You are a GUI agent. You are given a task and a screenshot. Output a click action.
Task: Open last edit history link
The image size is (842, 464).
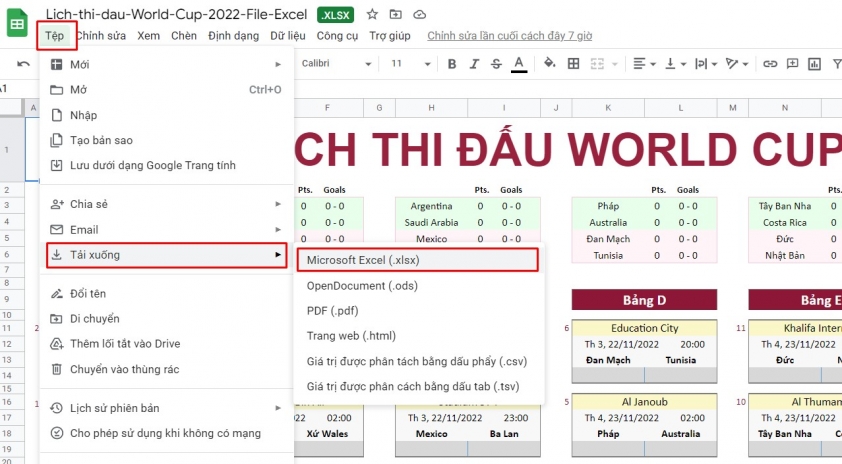510,35
